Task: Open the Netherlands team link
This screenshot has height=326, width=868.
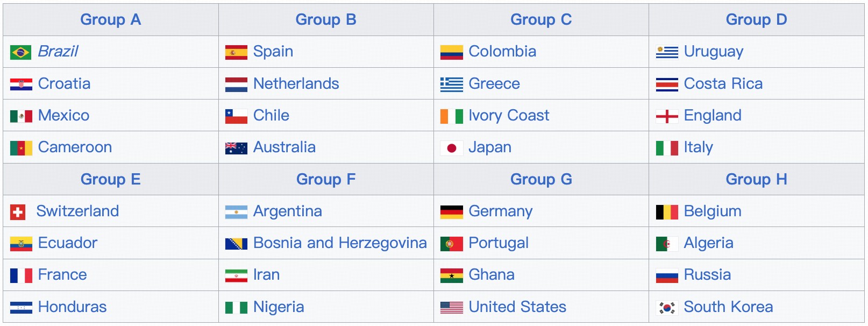Action: point(296,84)
